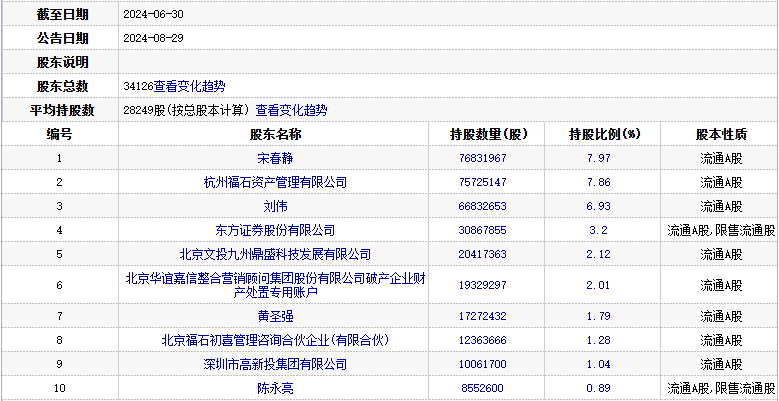Open the 黄圣强 shareholder link
Screen dimensions: 779x401
[x=275, y=316]
